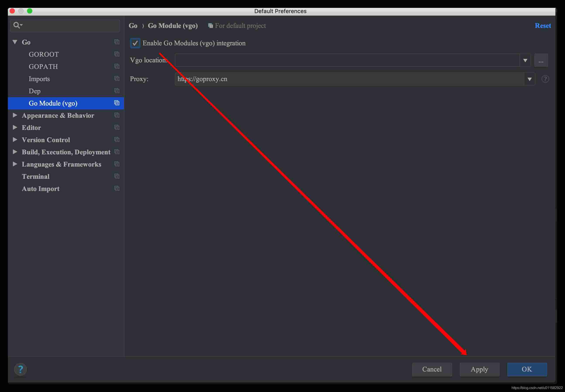Click the search magnifier icon in preferences
Screen dimensions: 565x392
coord(18,25)
